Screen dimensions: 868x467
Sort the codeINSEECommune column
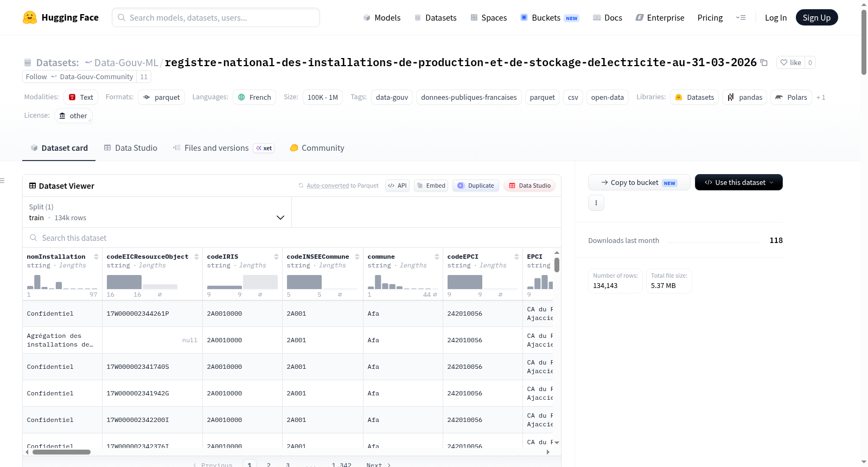357,257
